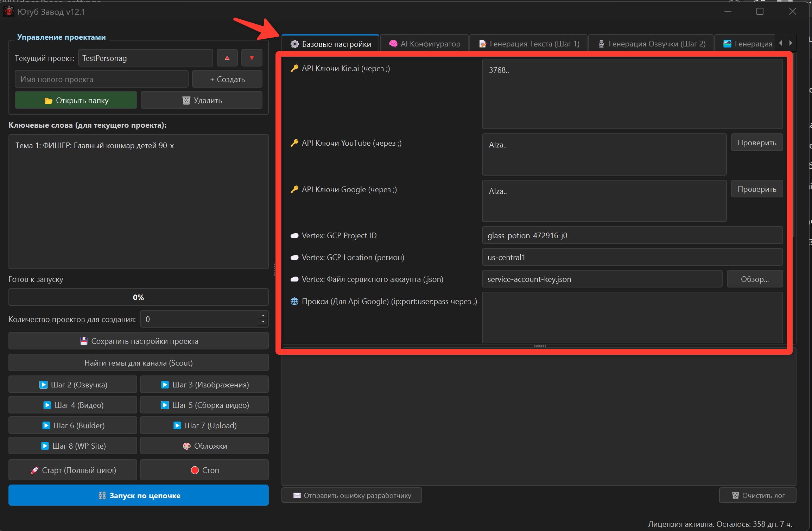
Task: Minimize the Ютуб Завод window
Action: point(728,12)
